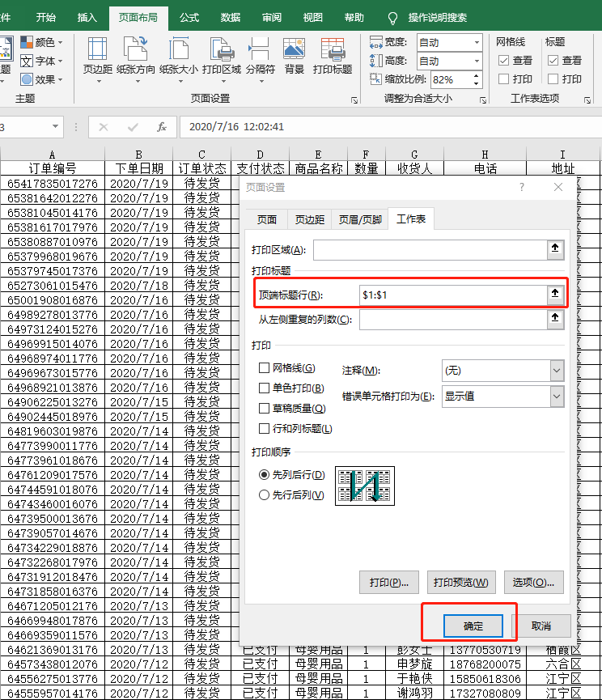
Task: Collapse dialog via 打印区域 range selector arrow
Action: (x=555, y=249)
